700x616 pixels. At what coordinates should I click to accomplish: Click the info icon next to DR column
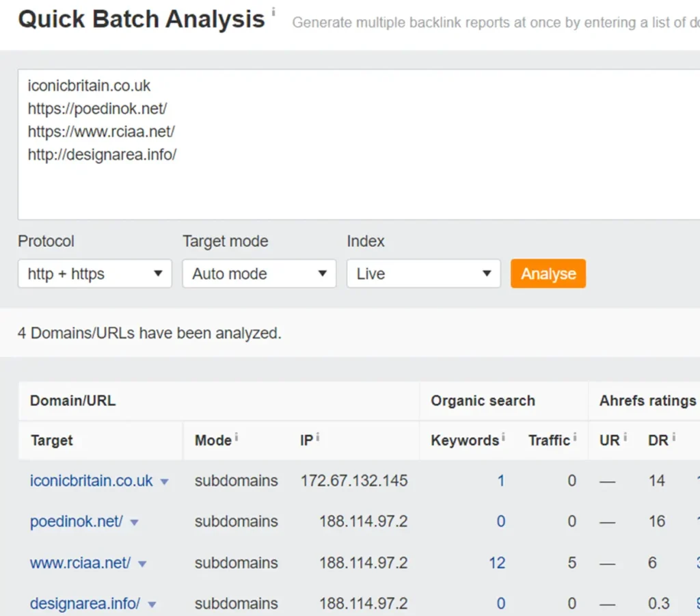(x=673, y=437)
